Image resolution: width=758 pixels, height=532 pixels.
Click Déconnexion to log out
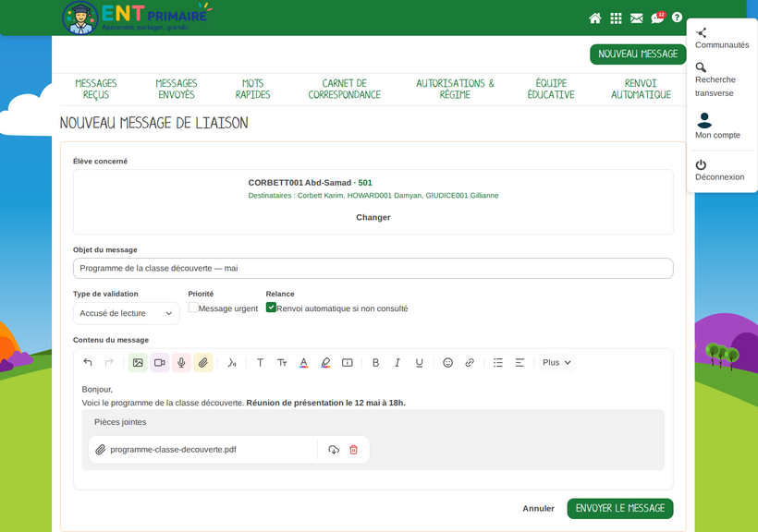click(719, 171)
